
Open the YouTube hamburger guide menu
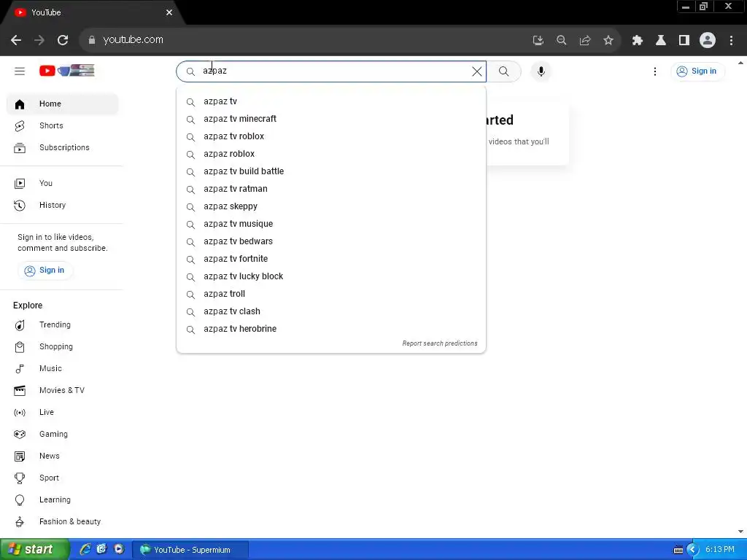(x=20, y=71)
